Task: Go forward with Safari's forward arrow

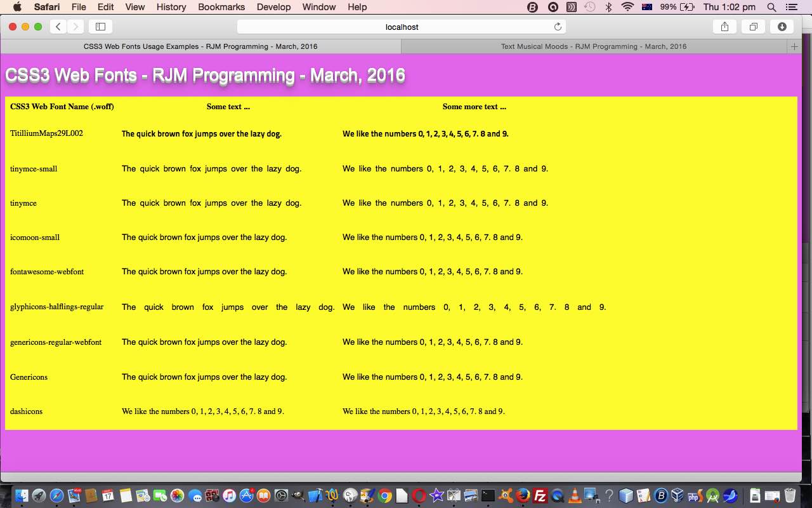Action: click(x=75, y=27)
